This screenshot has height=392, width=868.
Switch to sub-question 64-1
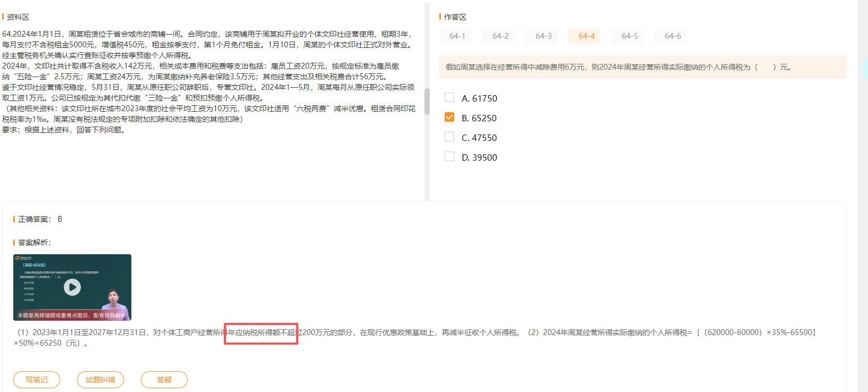457,36
